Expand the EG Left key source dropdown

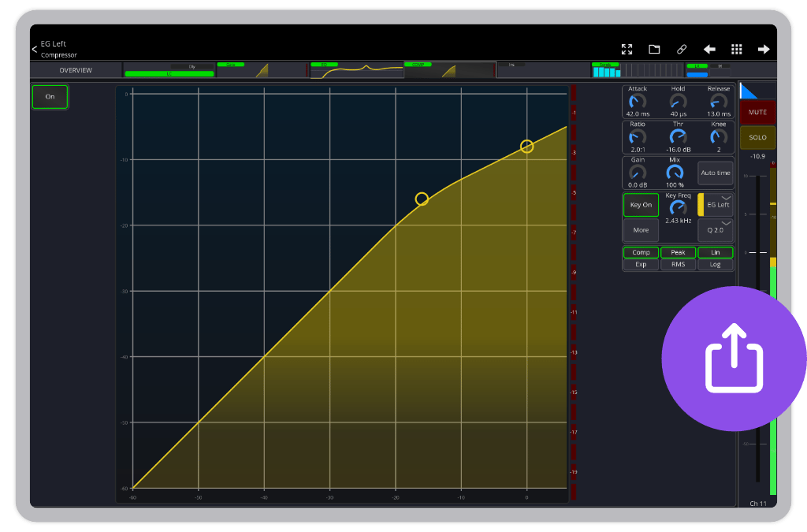718,205
